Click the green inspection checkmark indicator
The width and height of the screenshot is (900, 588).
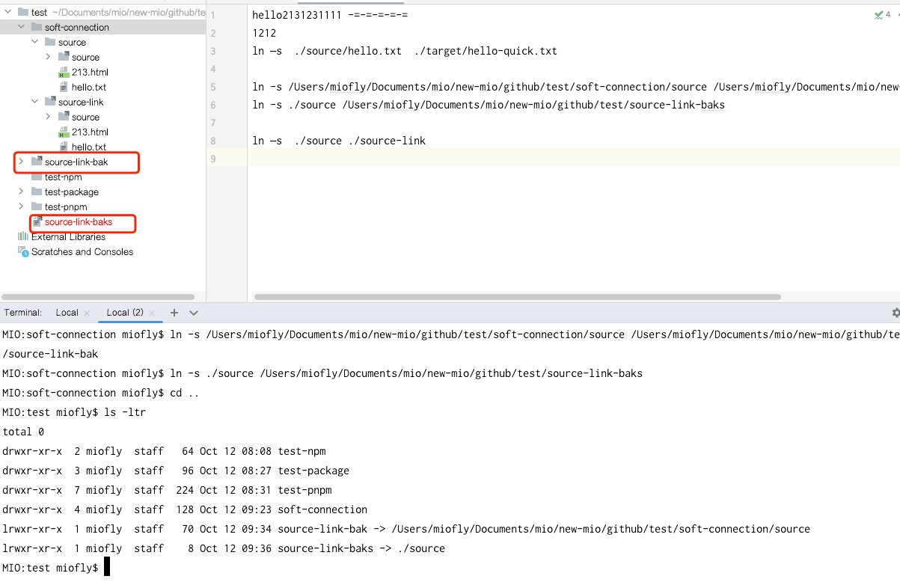(x=878, y=15)
